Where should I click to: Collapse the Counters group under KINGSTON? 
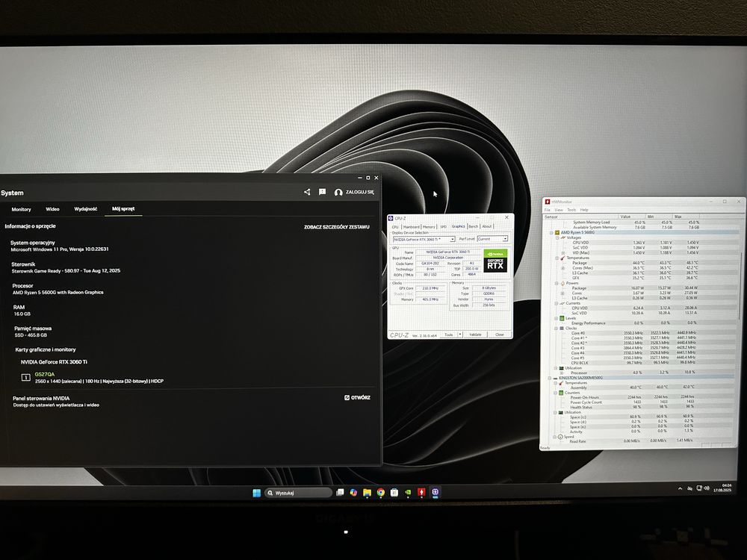(x=555, y=393)
